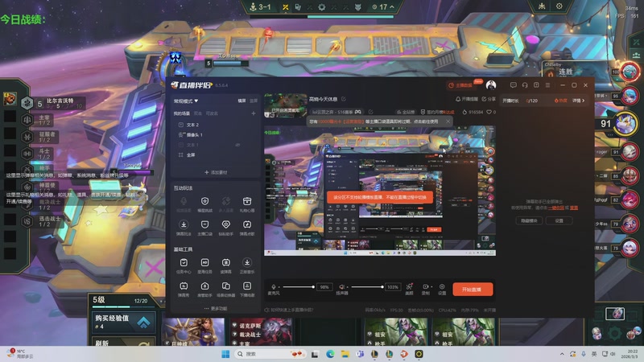This screenshot has height=362, width=644.
Task: Open the 下播尾翻 end-stream icon
Action: [247, 286]
